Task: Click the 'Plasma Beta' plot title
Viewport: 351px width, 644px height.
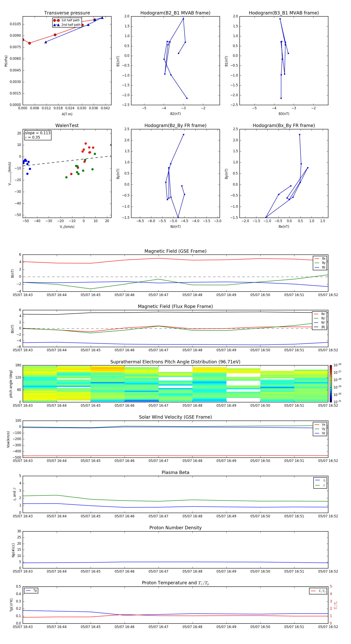Action: [x=175, y=472]
